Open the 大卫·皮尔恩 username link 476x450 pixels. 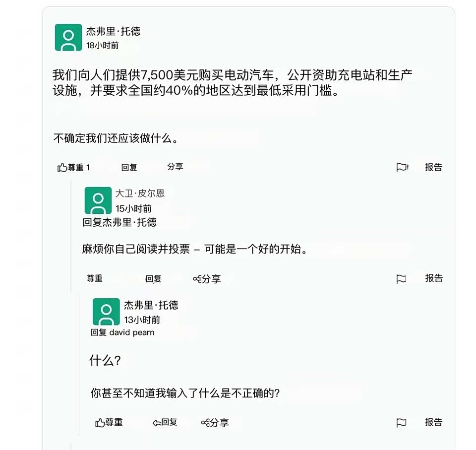140,193
